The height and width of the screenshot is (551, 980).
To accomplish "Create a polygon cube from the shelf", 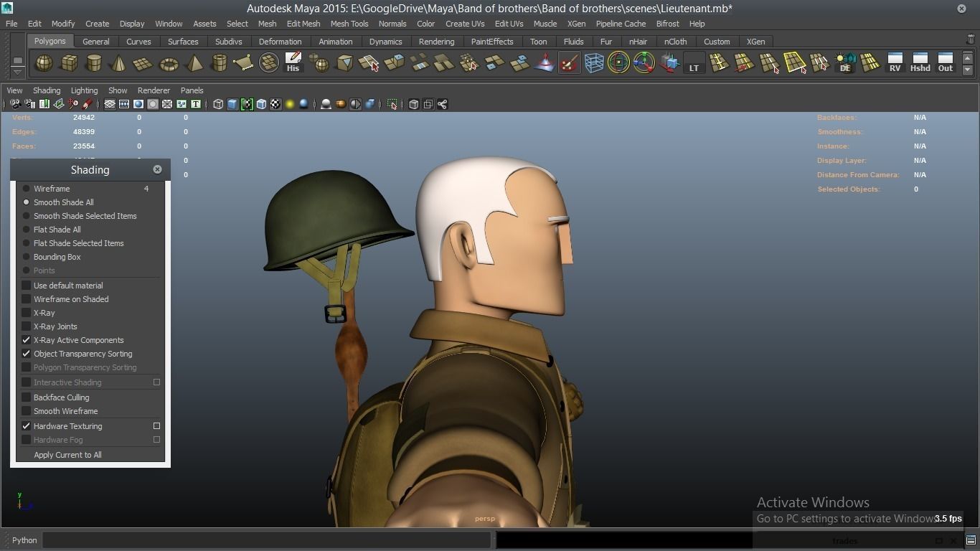I will 69,63.
